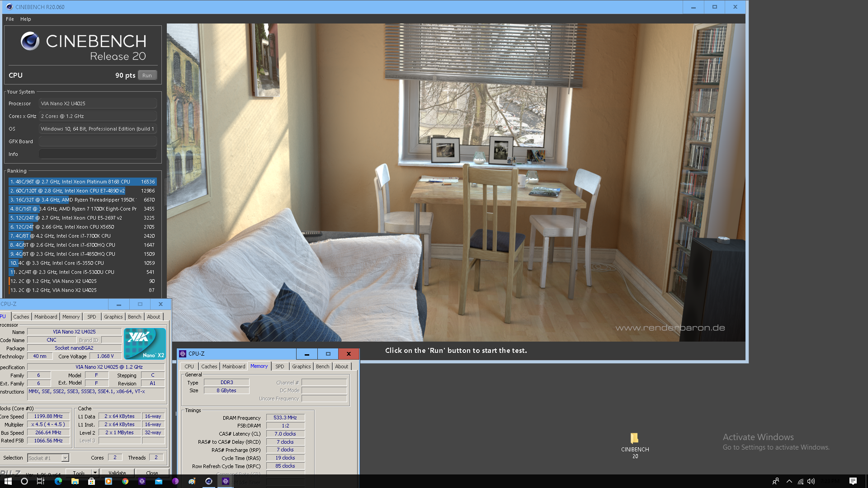Open the Help menu in Cinebench

[x=26, y=19]
